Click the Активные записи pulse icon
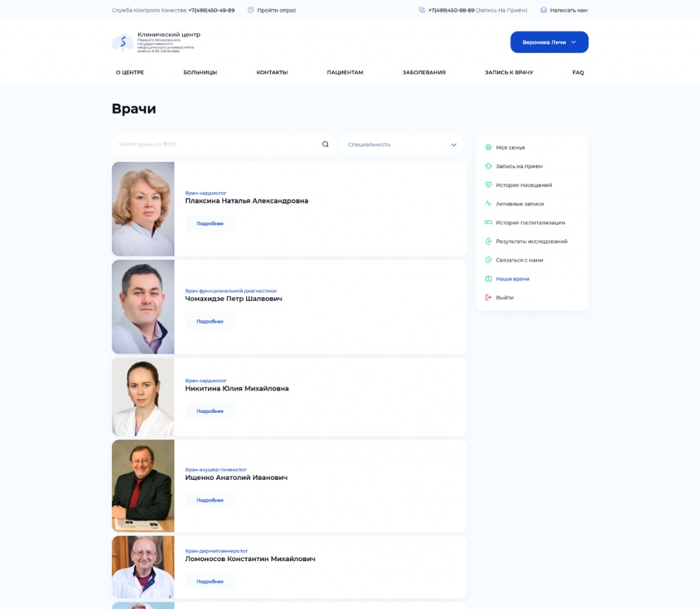The image size is (700, 609). pyautogui.click(x=488, y=204)
